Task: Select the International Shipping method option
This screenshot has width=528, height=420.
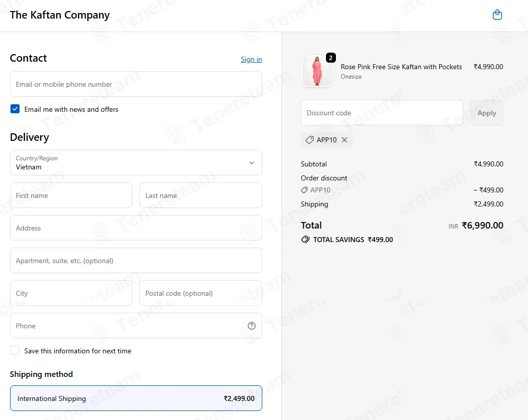Action: [x=136, y=398]
